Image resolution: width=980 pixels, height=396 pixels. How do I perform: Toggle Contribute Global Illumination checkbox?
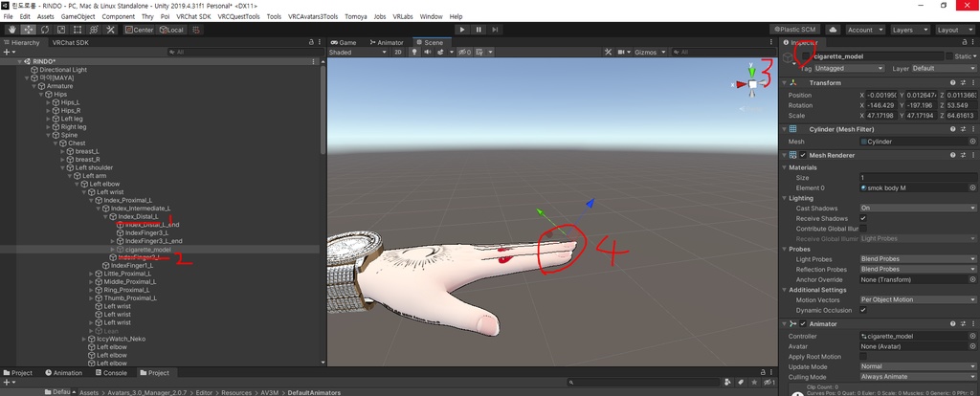[x=863, y=229]
